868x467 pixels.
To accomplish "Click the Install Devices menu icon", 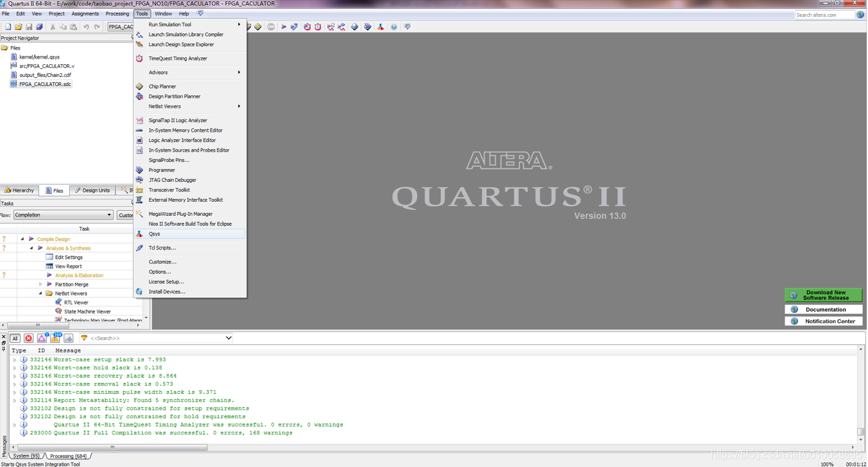I will tap(139, 292).
